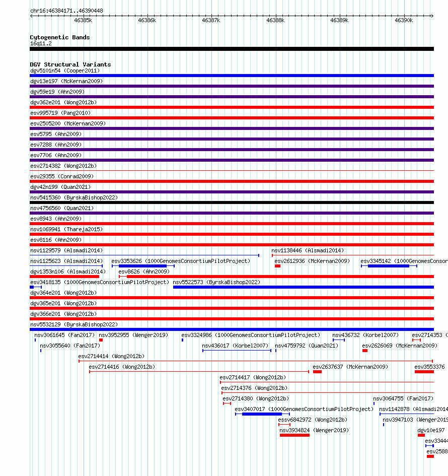Open esv2714382 (Wong2012b) variant

63,166
